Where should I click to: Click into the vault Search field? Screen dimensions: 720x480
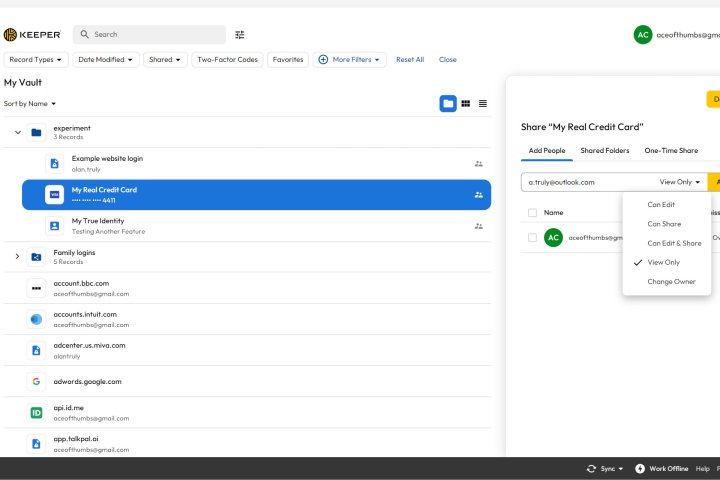pos(155,35)
